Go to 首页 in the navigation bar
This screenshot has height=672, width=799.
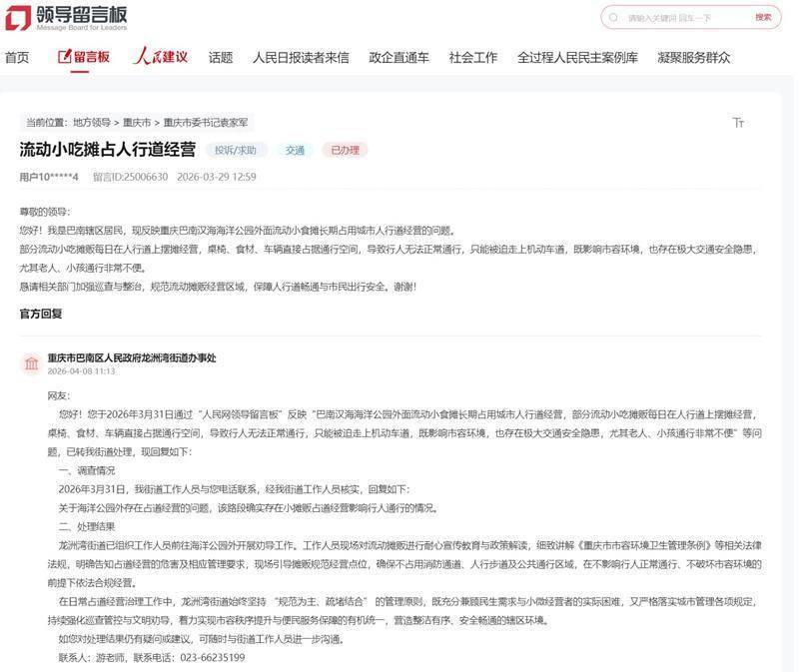tap(17, 57)
